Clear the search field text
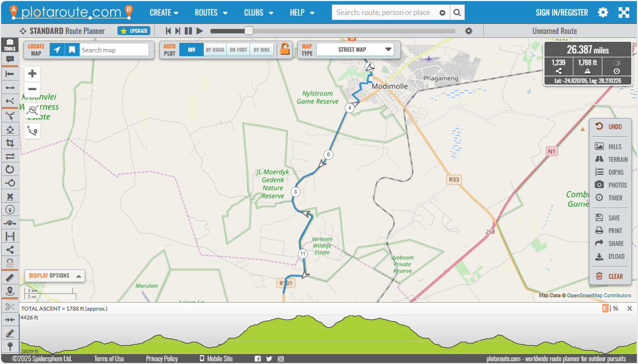638x364 pixels. point(442,13)
